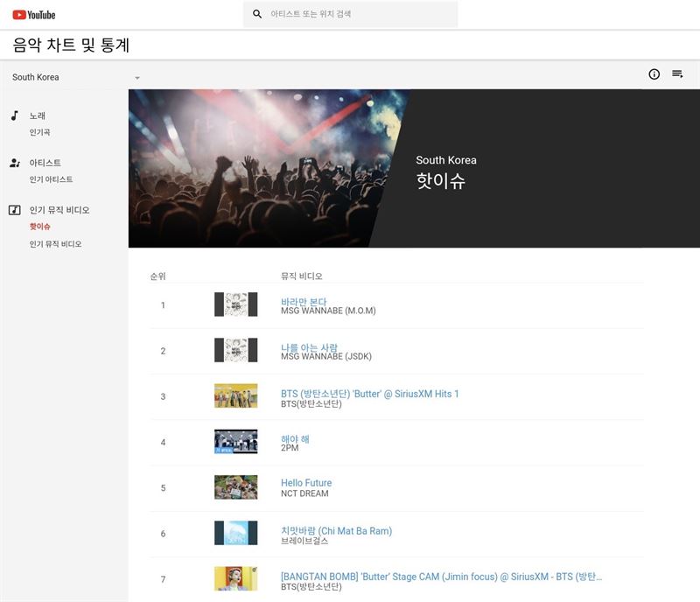Select 인기 아티스트 in the sidebar

click(x=51, y=179)
